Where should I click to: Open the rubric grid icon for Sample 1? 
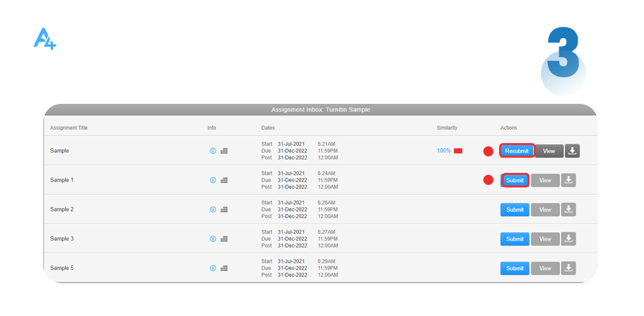pos(224,180)
